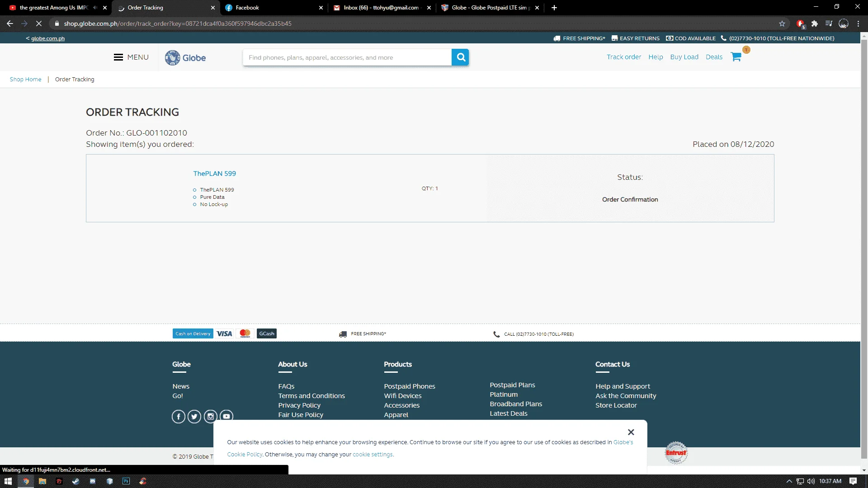Viewport: 868px width, 488px height.
Task: Click the address bar URL
Action: tap(178, 23)
